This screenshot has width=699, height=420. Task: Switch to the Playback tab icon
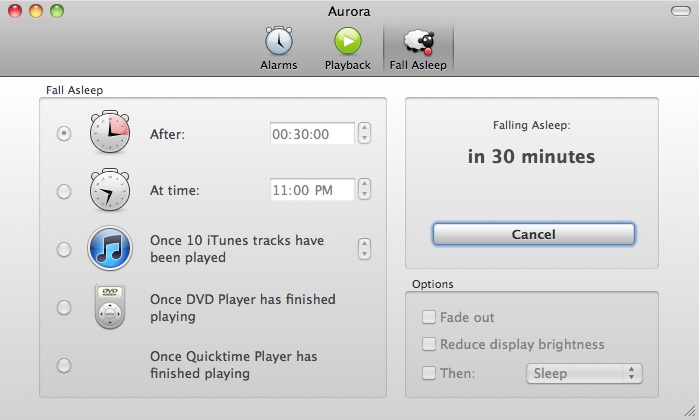click(x=347, y=42)
